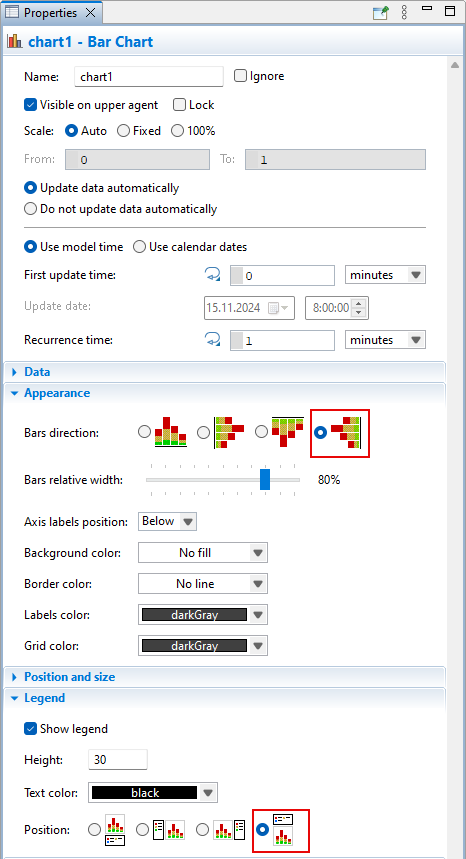Open Axis labels position dropdown

[x=167, y=522]
